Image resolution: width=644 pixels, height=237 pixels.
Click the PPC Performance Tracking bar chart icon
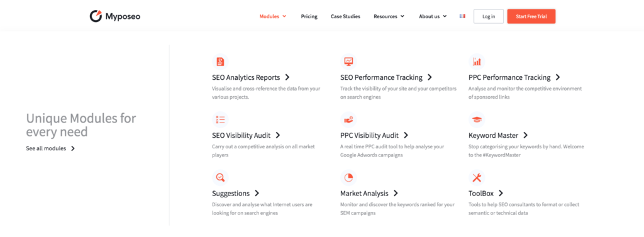(x=477, y=62)
